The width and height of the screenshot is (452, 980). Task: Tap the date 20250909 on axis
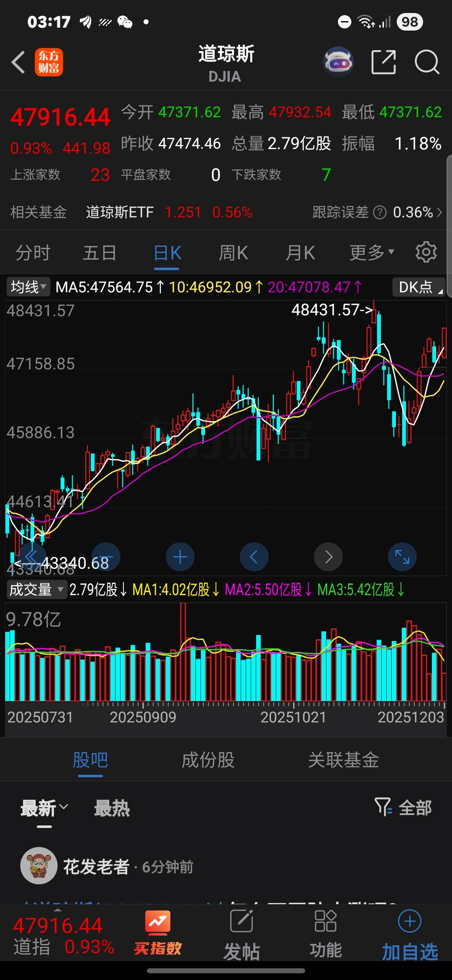(x=143, y=717)
